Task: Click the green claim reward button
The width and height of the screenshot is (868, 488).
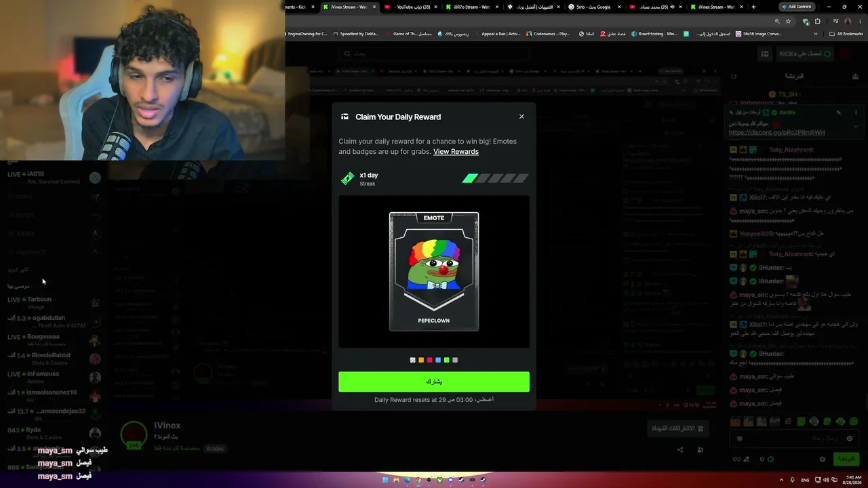Action: [x=434, y=382]
